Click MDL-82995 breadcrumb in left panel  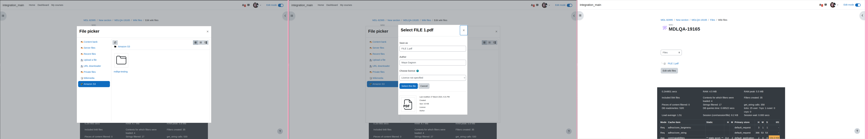(90, 20)
